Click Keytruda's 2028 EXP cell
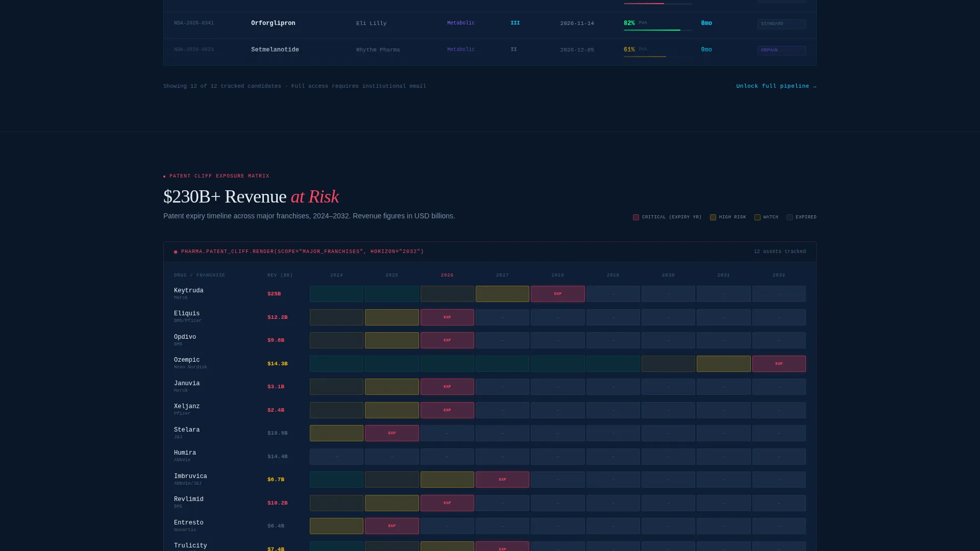 [x=558, y=294]
